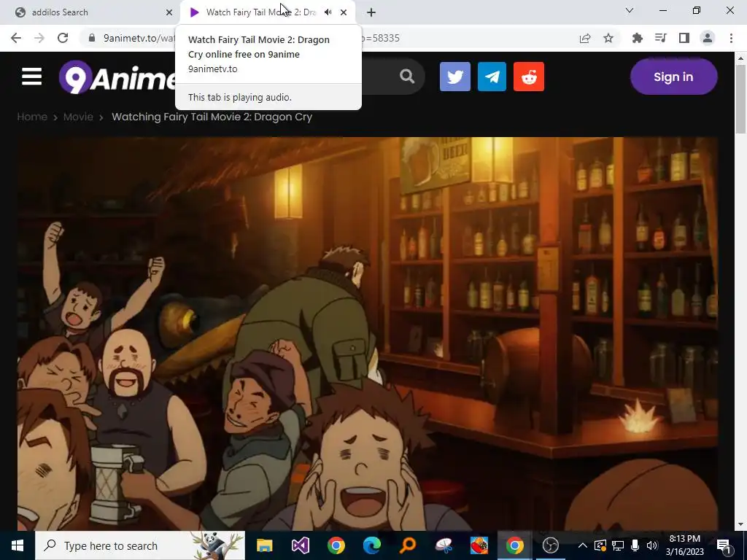The height and width of the screenshot is (560, 747).
Task: Close the addilos Search tab
Action: (169, 12)
